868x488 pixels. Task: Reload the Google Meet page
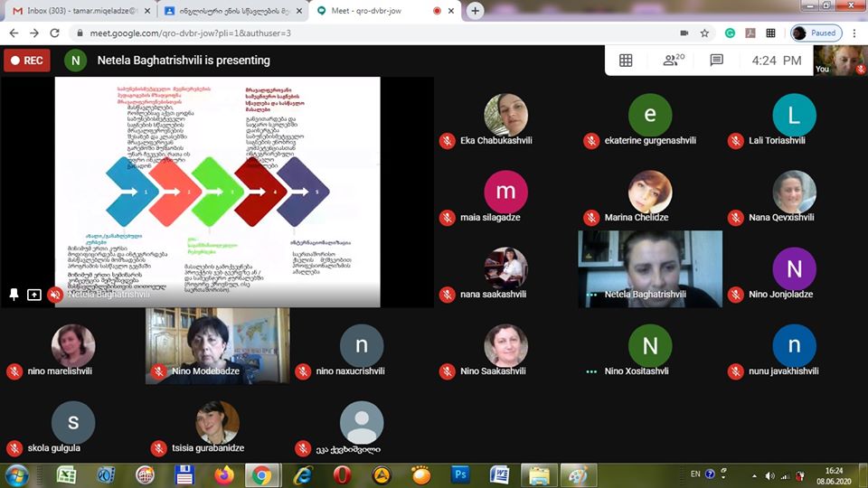(x=54, y=33)
